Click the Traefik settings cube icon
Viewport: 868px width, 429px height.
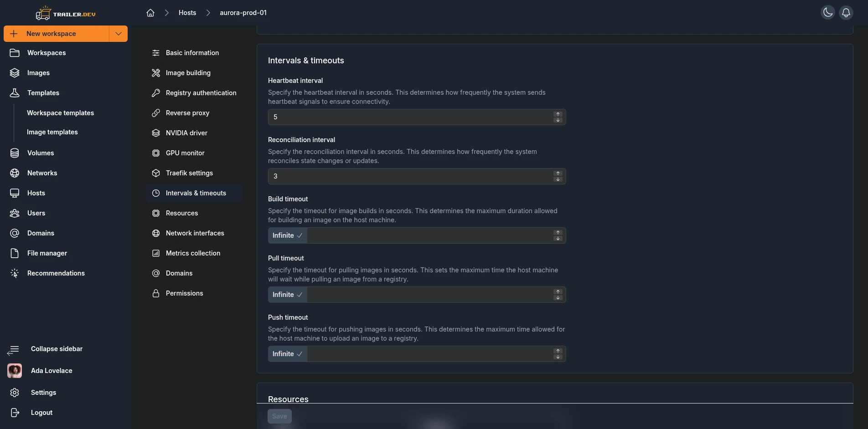click(156, 173)
